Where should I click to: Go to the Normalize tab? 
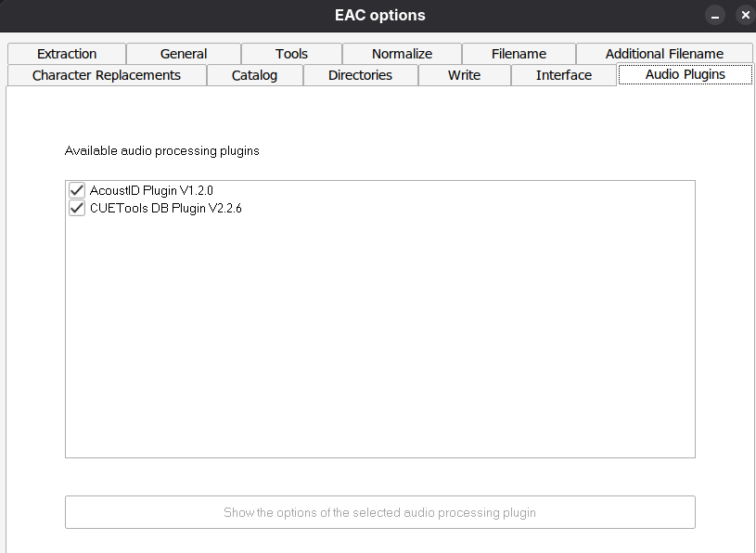[x=402, y=54]
